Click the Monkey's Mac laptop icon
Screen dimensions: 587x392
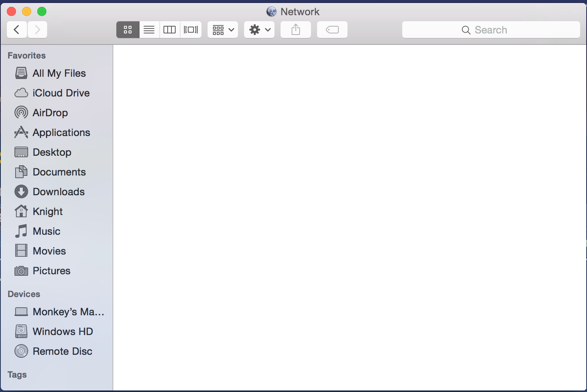pyautogui.click(x=21, y=312)
